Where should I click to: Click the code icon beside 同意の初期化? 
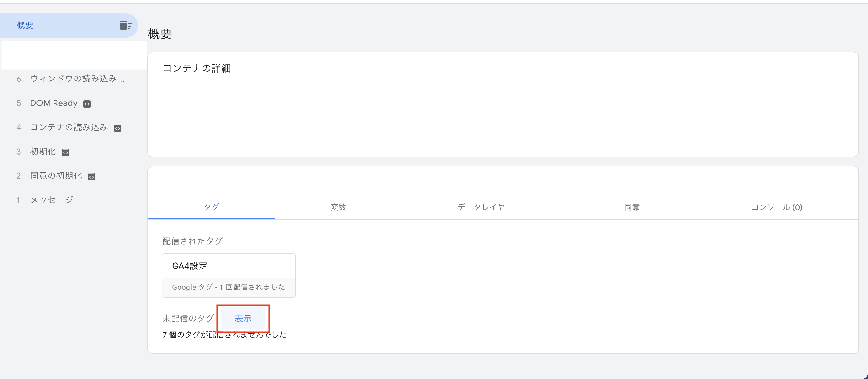point(91,177)
